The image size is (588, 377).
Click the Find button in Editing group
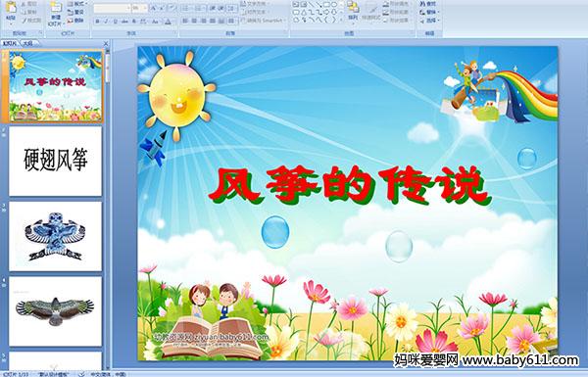tap(428, 4)
